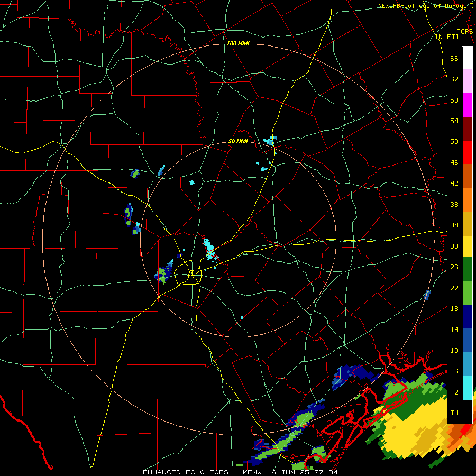Select the gold legend swatch
This screenshot has width=476, height=476.
[x=467, y=224]
